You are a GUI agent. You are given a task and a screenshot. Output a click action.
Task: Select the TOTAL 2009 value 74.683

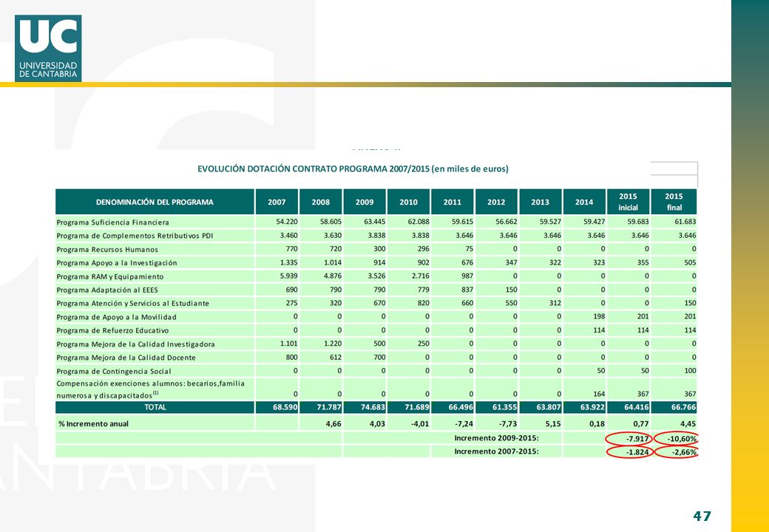[x=373, y=407]
